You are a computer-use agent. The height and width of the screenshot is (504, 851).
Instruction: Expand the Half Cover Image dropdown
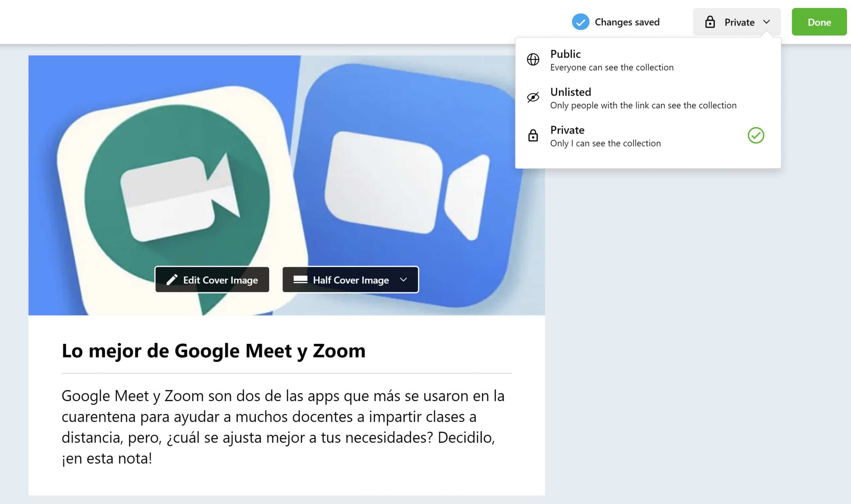click(350, 280)
